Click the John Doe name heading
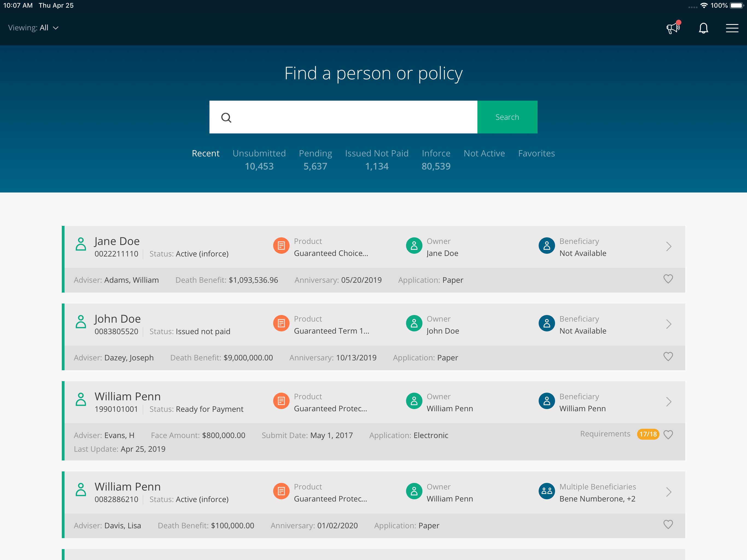This screenshot has height=560, width=747. click(x=118, y=319)
